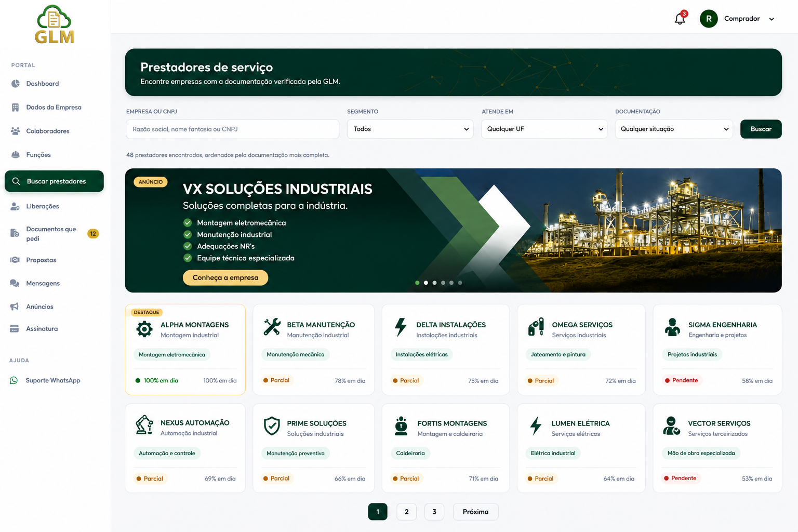Click the Sigma Engenharia engineer icon
The height and width of the screenshot is (532, 798).
click(672, 327)
